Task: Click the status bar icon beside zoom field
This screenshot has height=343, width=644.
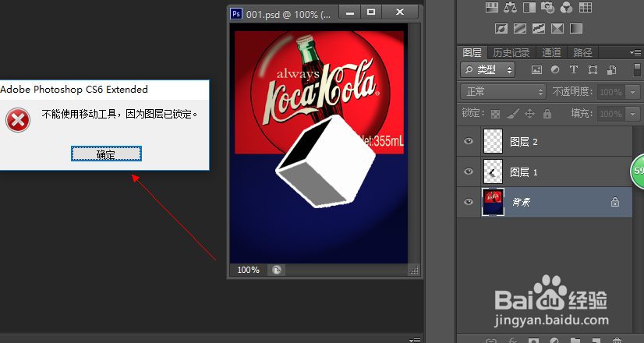Action: point(277,270)
